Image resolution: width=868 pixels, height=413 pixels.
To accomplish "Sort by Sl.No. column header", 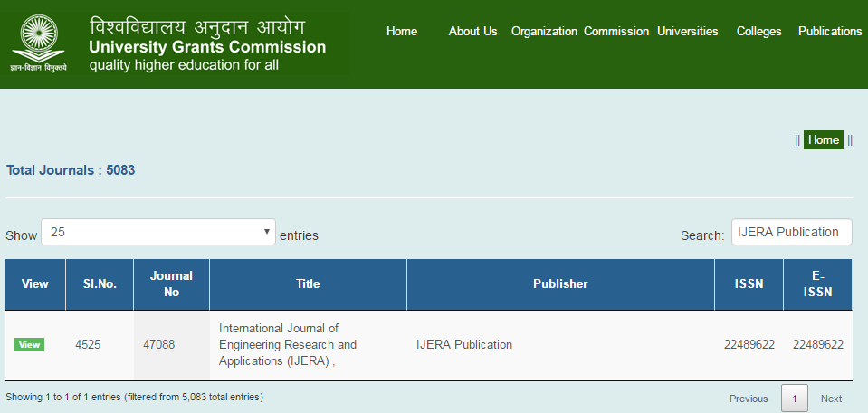I will (100, 284).
